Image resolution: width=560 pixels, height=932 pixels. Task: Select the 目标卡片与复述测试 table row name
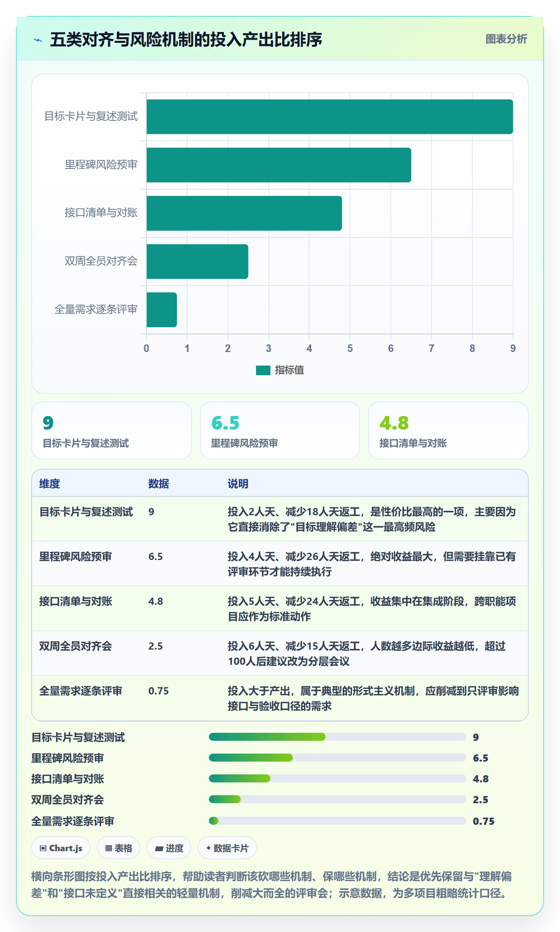tap(86, 512)
